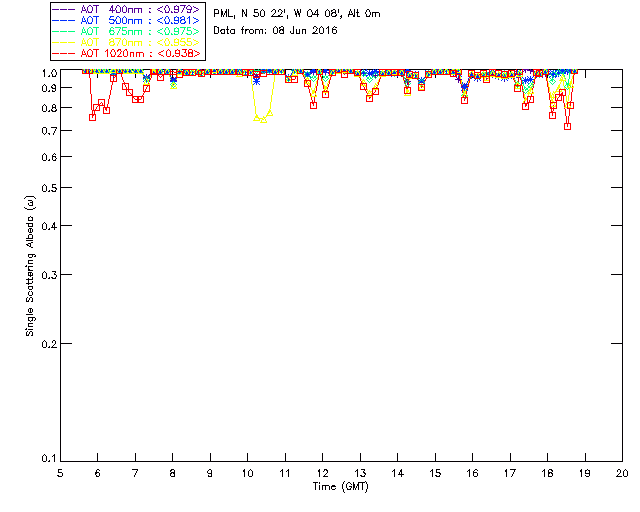Click the yellow triangle dip marker near 10.4 hours
Screen dimensions: 640x512
(x=263, y=120)
